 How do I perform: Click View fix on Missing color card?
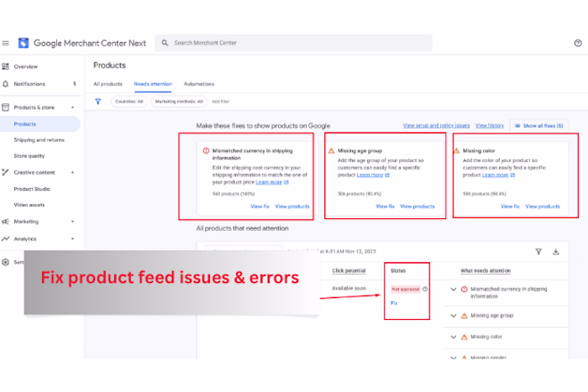coord(510,206)
